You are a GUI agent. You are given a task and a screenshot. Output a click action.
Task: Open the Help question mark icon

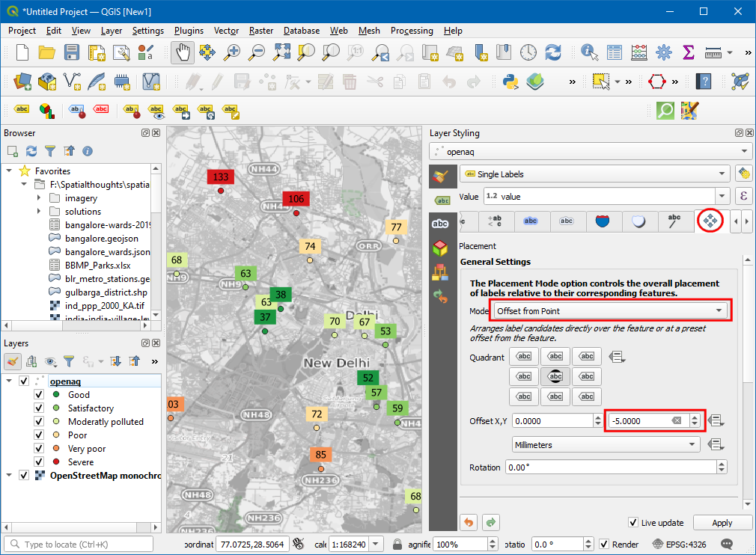click(704, 82)
